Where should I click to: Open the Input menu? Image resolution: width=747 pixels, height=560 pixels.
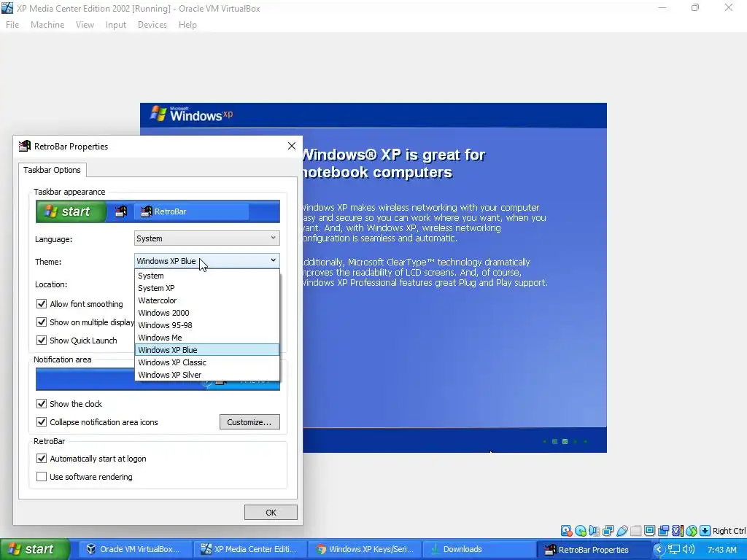pos(116,25)
